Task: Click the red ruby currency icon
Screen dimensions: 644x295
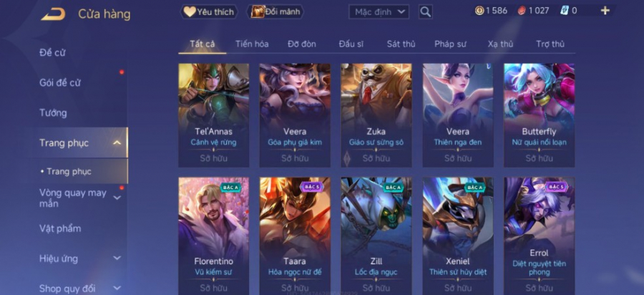Action: [522, 11]
